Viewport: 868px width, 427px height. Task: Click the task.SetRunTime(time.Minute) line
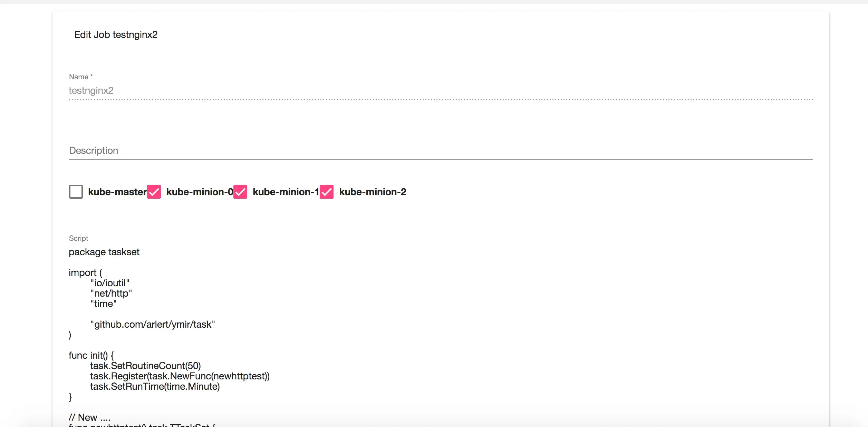155,387
